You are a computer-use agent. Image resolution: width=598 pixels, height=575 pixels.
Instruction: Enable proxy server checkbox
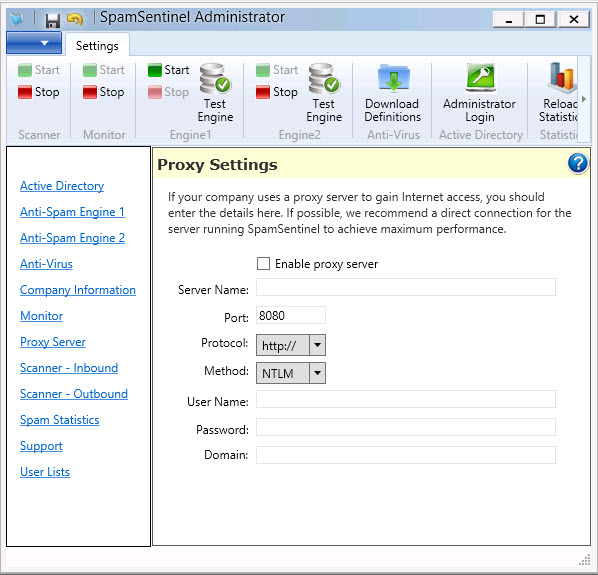(x=263, y=263)
